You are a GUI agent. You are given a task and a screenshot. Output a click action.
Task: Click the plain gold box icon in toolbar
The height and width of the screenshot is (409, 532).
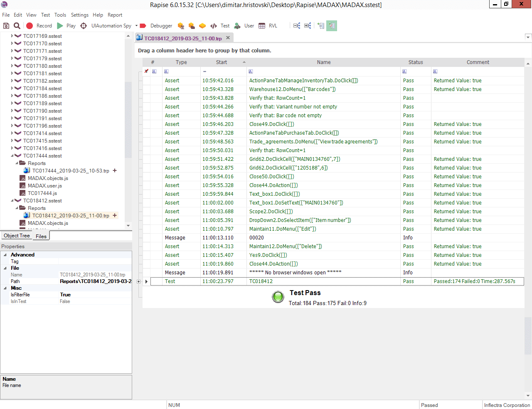(x=202, y=26)
